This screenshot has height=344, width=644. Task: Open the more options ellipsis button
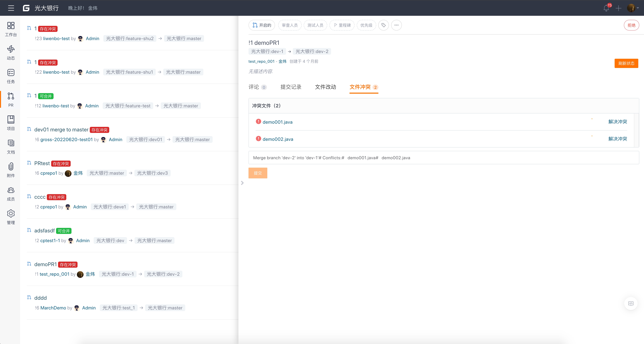(x=397, y=25)
